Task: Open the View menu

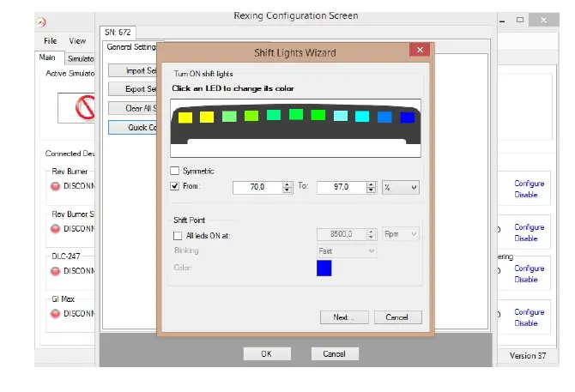Action: 77,41
